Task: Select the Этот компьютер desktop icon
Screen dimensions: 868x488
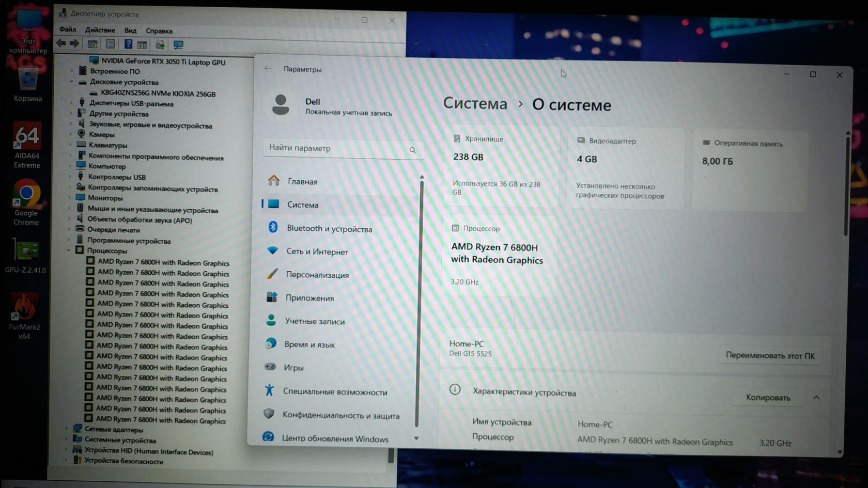Action: tap(28, 31)
